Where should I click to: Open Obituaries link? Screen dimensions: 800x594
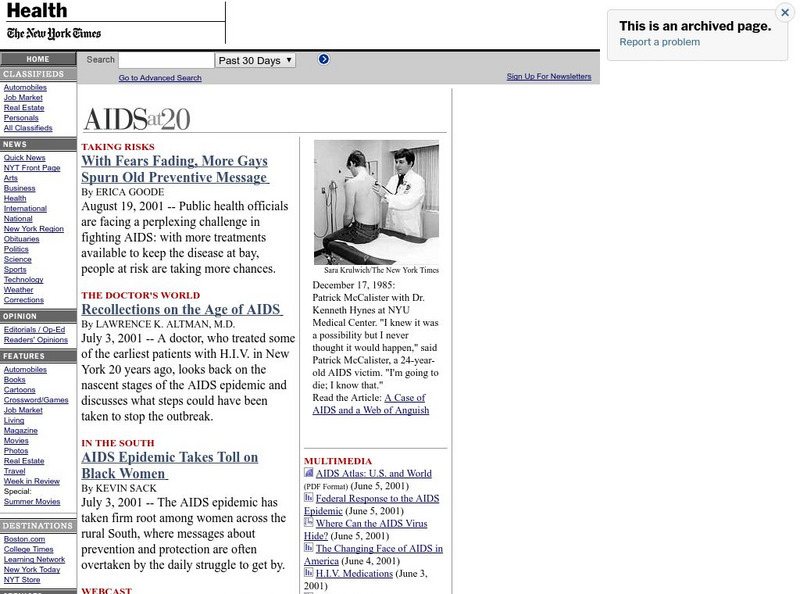21,239
